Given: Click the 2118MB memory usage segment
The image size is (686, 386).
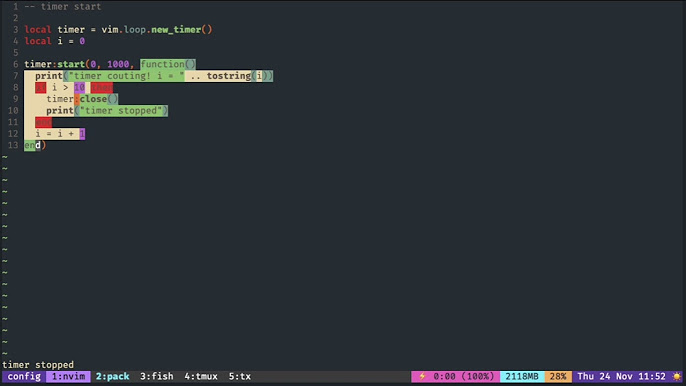Looking at the screenshot, I should (x=522, y=376).
